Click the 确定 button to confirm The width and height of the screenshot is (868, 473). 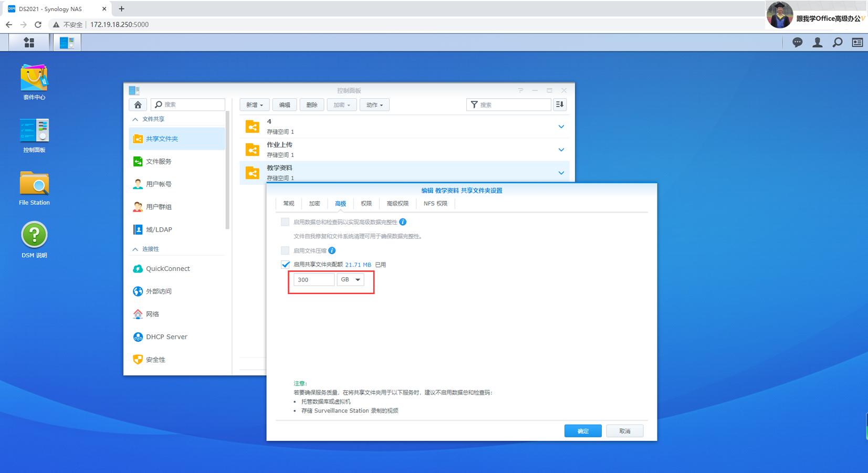click(582, 430)
